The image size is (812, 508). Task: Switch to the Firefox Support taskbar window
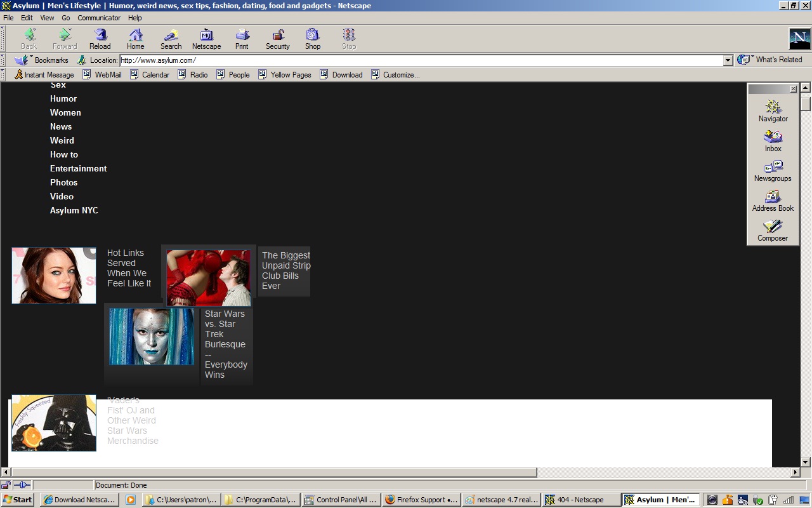pyautogui.click(x=421, y=500)
